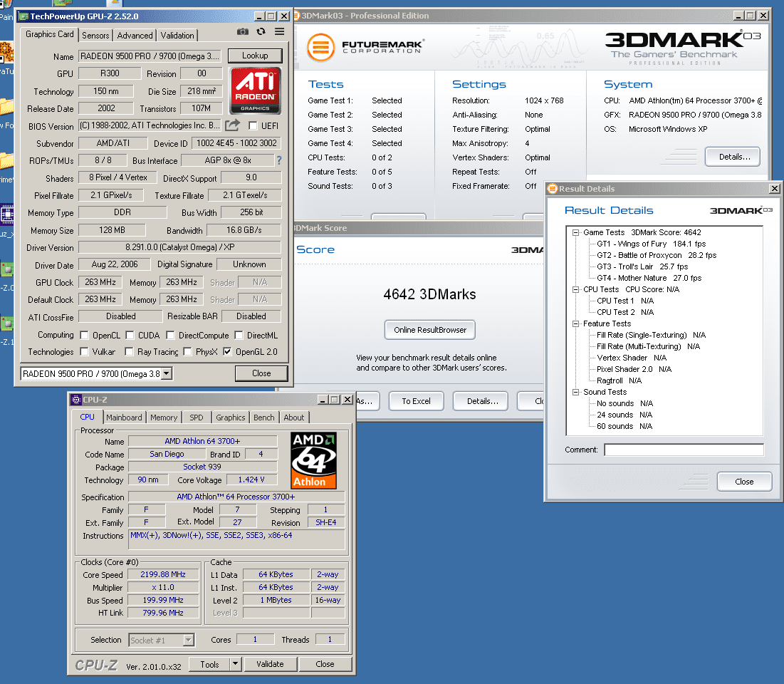Click the Result Details title icon

point(553,189)
